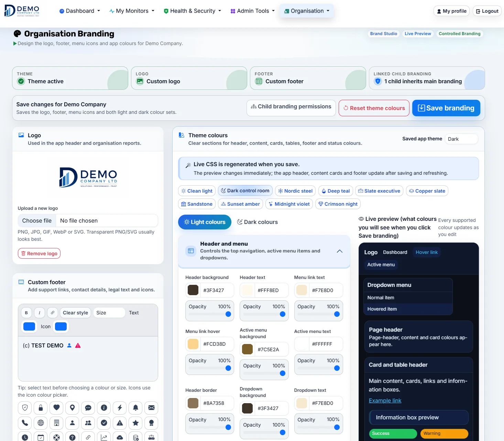This screenshot has height=441, width=504.
Task: Insert the award ribbon icon into footer
Action: coord(151,423)
